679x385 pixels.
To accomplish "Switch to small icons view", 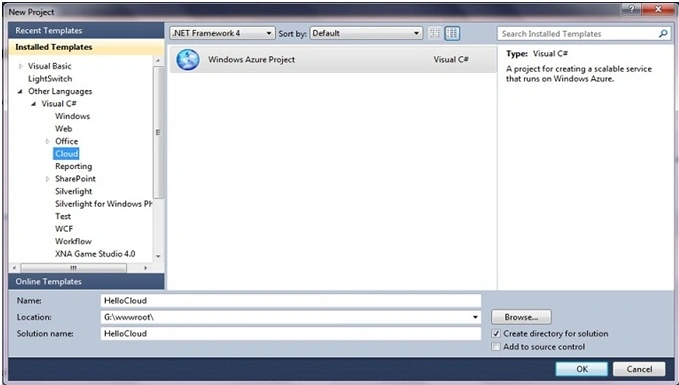I will [435, 33].
